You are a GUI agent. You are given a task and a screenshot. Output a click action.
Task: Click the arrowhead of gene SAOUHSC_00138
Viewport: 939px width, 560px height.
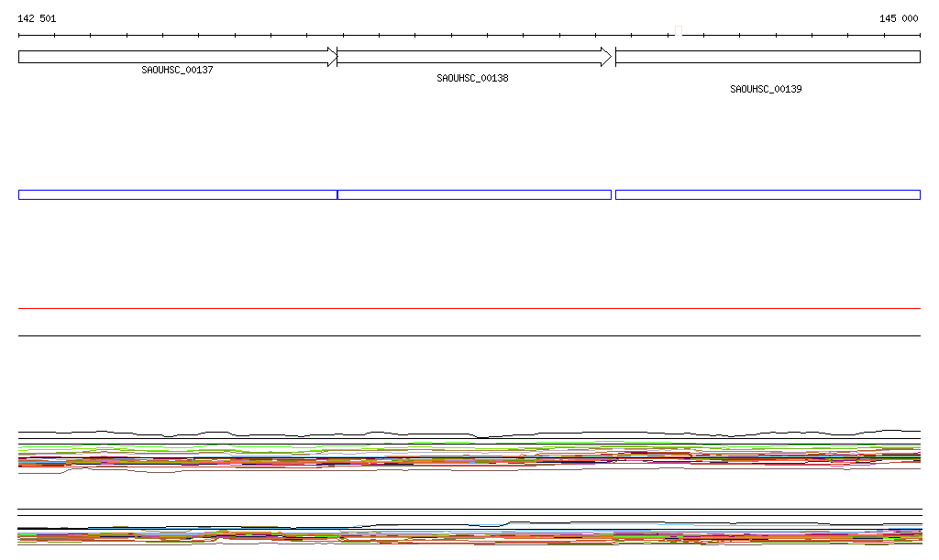[605, 57]
